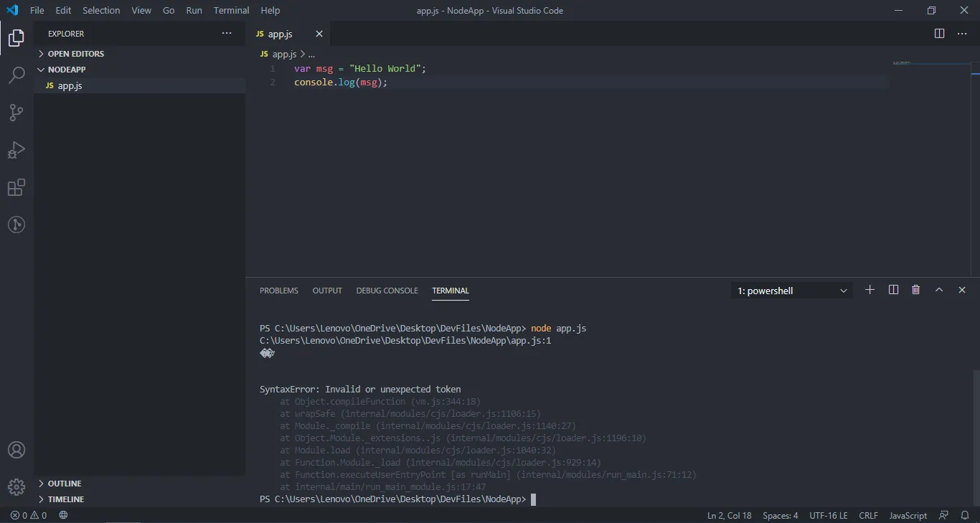
Task: Open the Extensions view
Action: [x=16, y=187]
